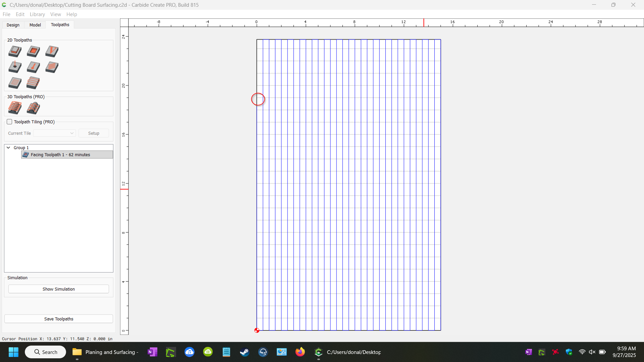This screenshot has height=362, width=644.
Task: Click the Advanced VCarve toolpath icon
Action: click(15, 82)
